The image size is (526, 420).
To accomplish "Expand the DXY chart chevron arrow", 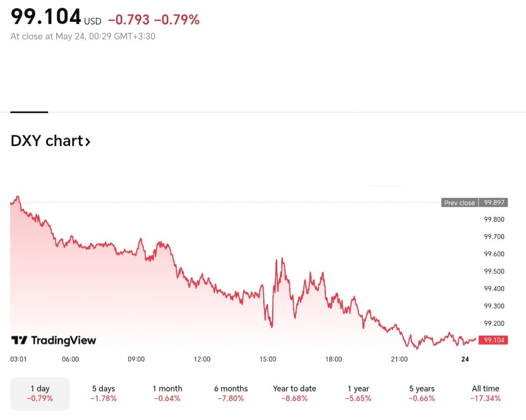I will pos(88,141).
